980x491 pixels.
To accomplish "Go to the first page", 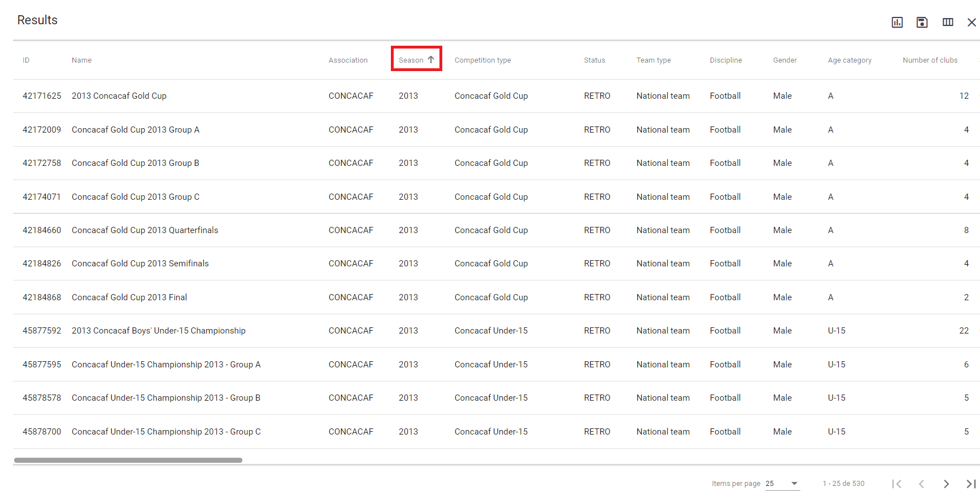I will (896, 484).
